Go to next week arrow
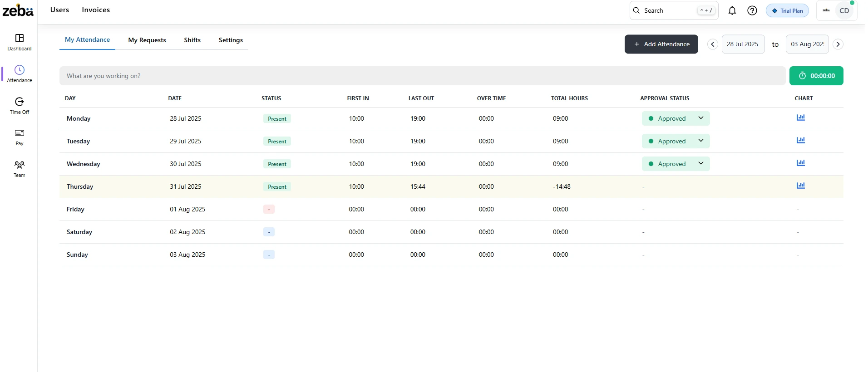 coord(838,44)
